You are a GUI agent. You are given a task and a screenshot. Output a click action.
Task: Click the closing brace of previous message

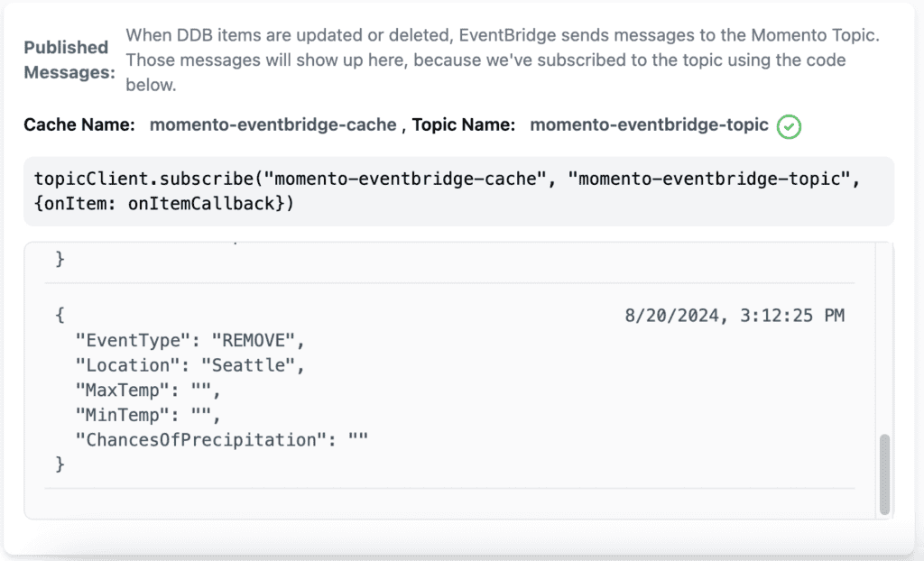[60, 259]
